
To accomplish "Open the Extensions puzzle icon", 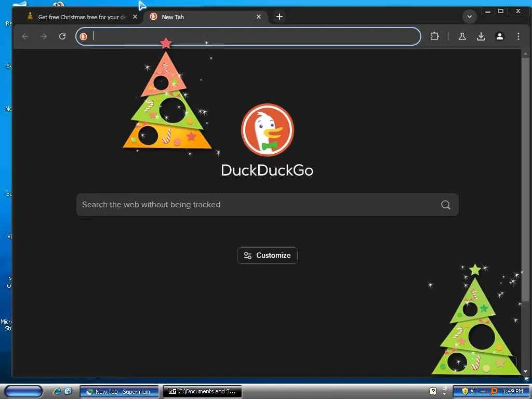I will point(435,36).
